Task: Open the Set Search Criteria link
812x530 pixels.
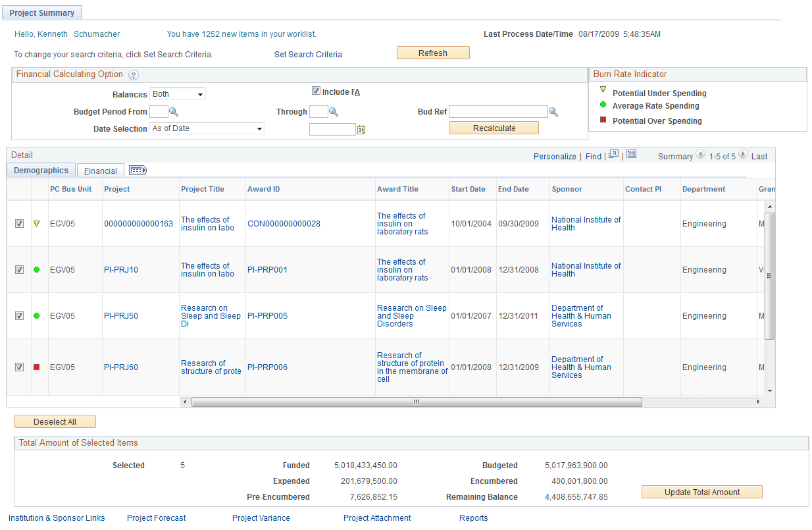Action: (308, 55)
